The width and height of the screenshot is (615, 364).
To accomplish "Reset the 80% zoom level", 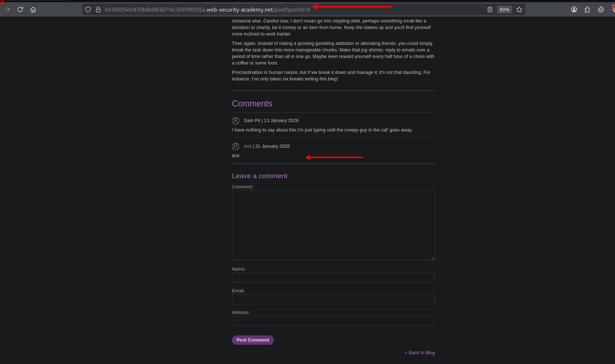I will [504, 9].
